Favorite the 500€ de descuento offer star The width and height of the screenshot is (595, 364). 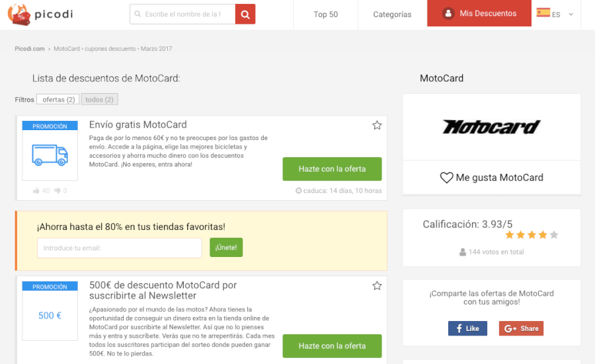coord(377,285)
